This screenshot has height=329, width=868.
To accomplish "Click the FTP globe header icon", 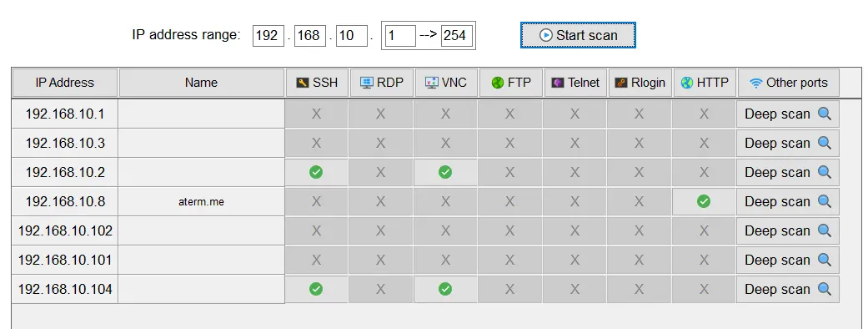I will point(498,83).
